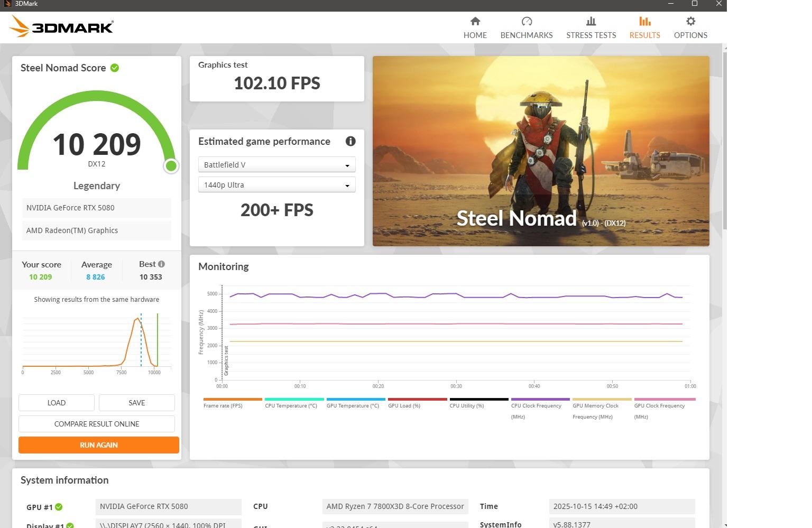Click the Best score 10 353

pyautogui.click(x=151, y=277)
